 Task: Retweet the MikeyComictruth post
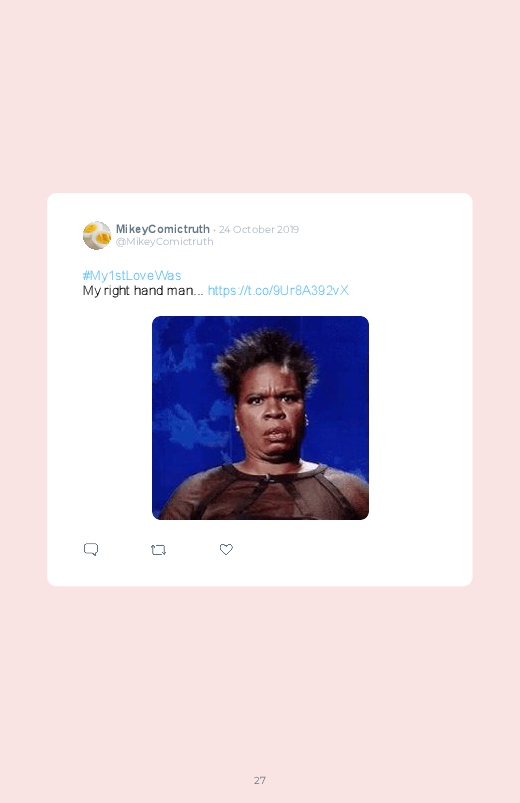158,550
